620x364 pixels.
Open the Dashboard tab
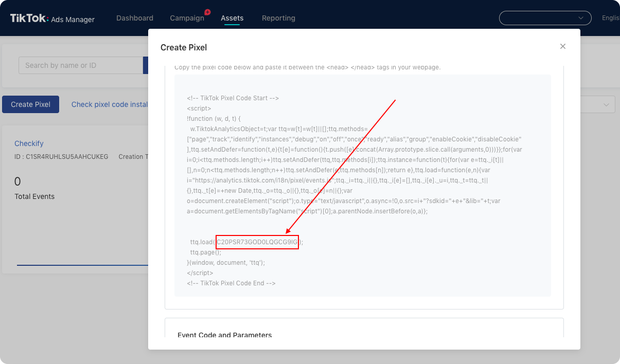tap(135, 18)
